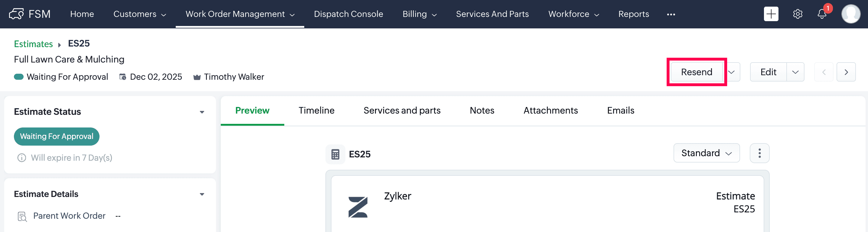Open the Billing menu
Screen dimensions: 868x232
[419, 14]
